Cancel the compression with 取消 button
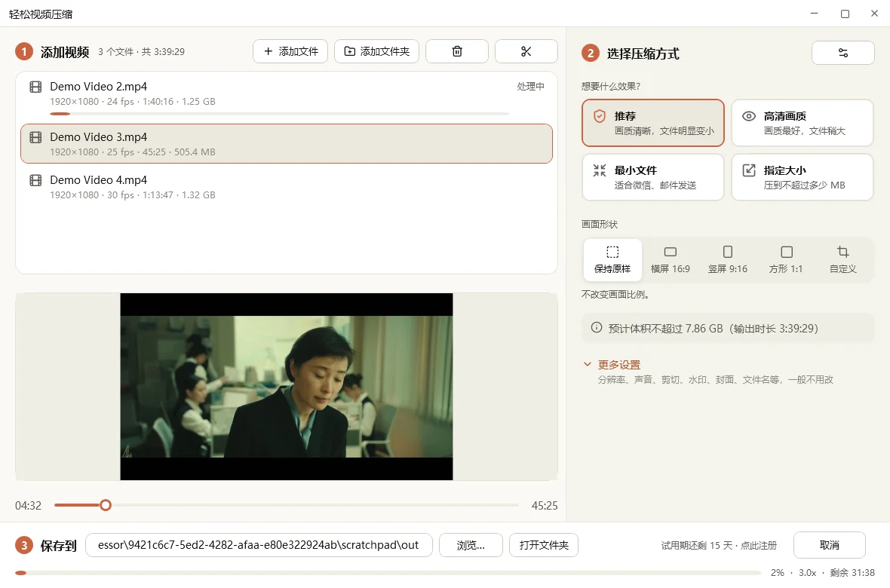 point(829,546)
